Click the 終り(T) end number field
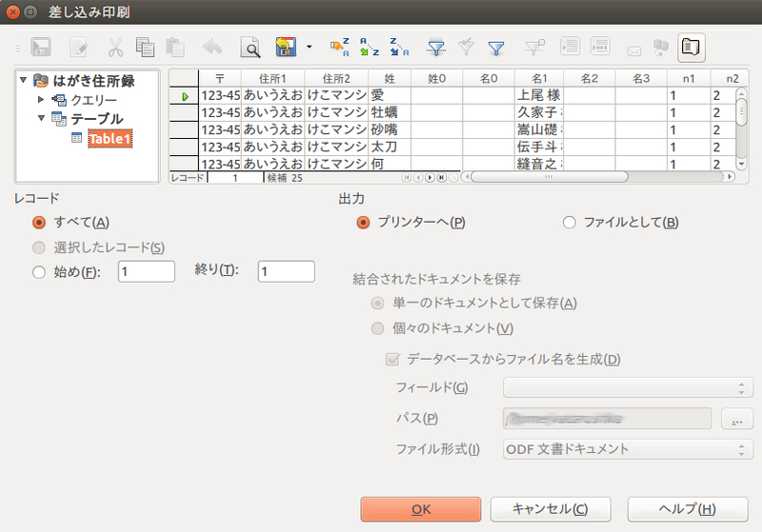This screenshot has height=532, width=762. [x=287, y=271]
